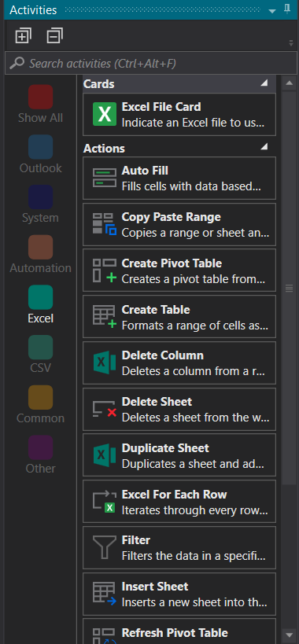Select the Excel For Each Row title
The image size is (299, 644).
point(174,494)
